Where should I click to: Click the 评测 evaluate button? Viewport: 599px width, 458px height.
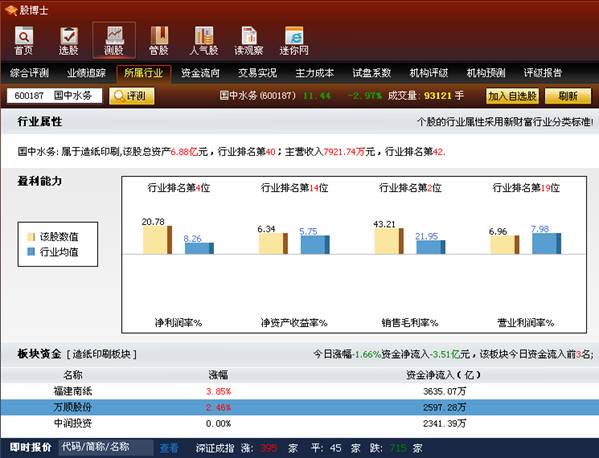(132, 96)
